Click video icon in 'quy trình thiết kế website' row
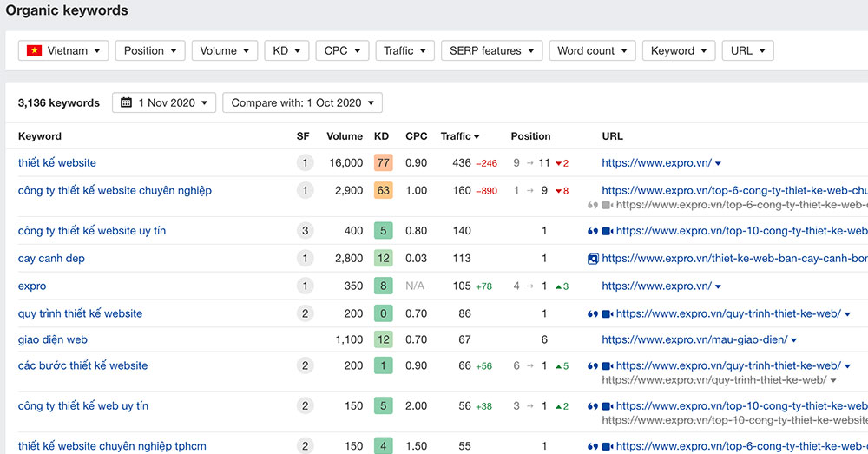The image size is (868, 454). coord(608,314)
